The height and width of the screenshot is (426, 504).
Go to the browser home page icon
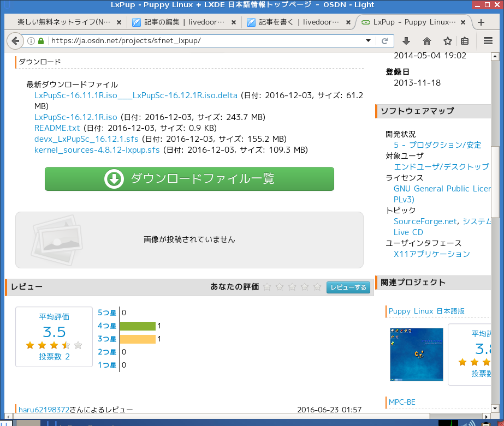tap(427, 41)
